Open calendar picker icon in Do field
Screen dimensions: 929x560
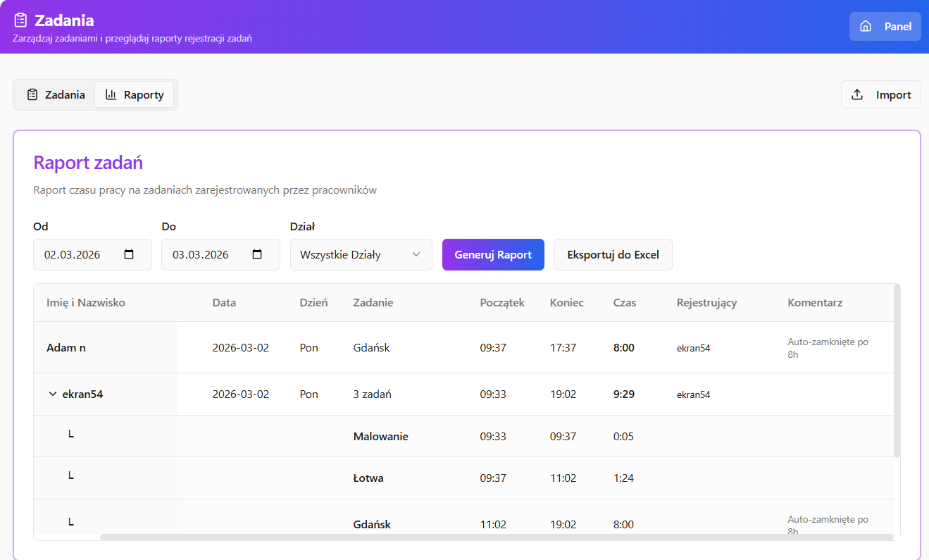[257, 254]
